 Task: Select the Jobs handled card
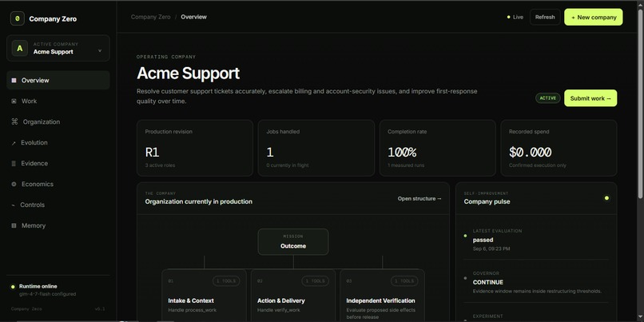click(x=316, y=148)
